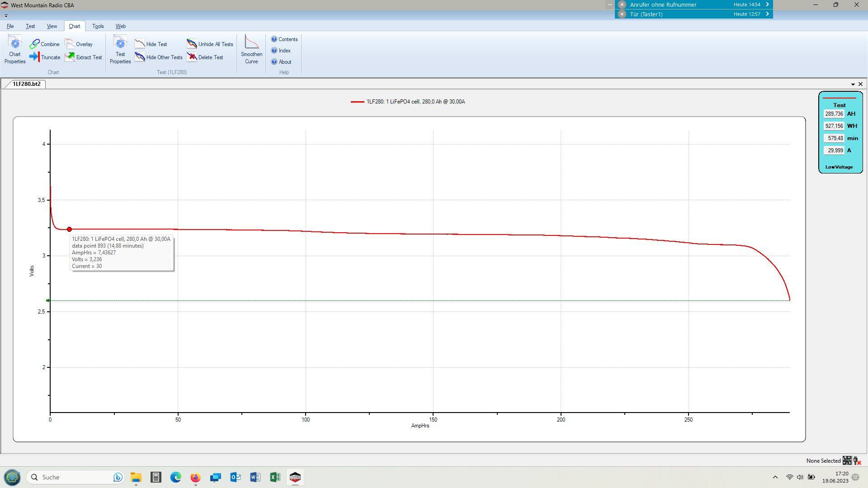Open help Contents
This screenshot has height=488, width=868.
coord(284,39)
